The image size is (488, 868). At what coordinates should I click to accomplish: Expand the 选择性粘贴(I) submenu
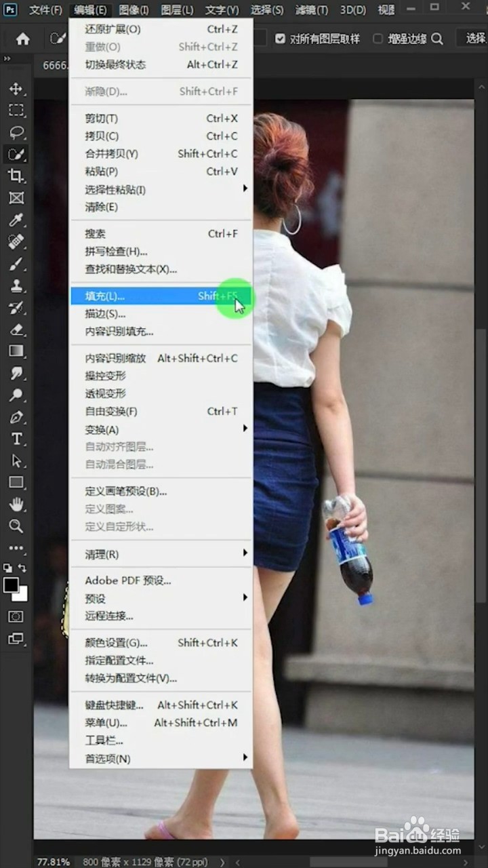pos(245,189)
